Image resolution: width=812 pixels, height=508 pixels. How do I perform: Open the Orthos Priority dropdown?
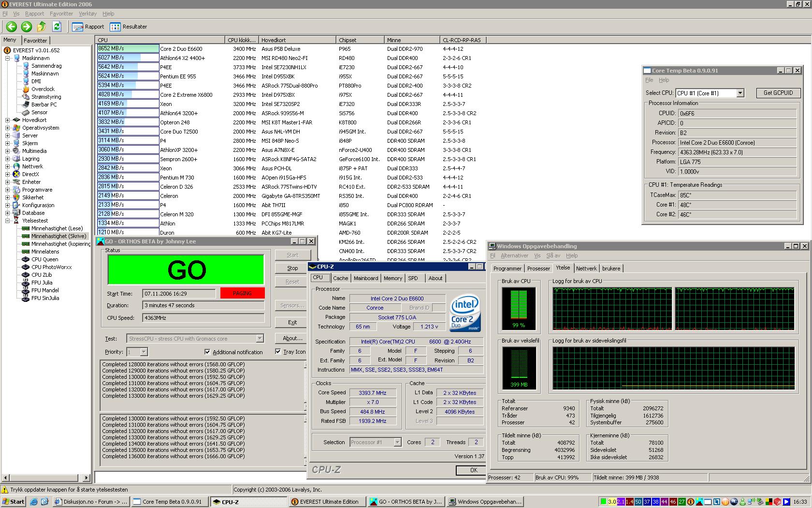(144, 352)
